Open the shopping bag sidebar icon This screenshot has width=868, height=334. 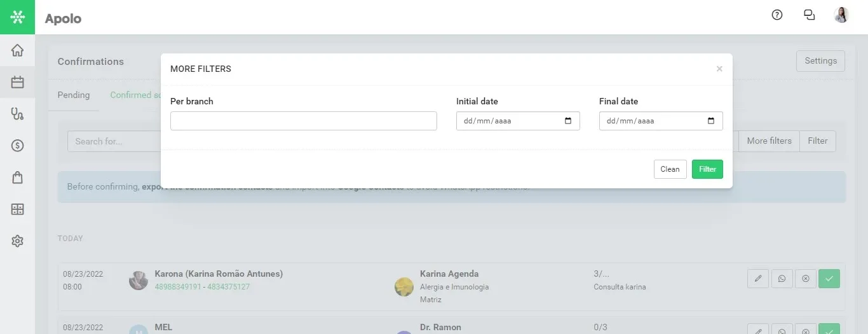coord(17,177)
